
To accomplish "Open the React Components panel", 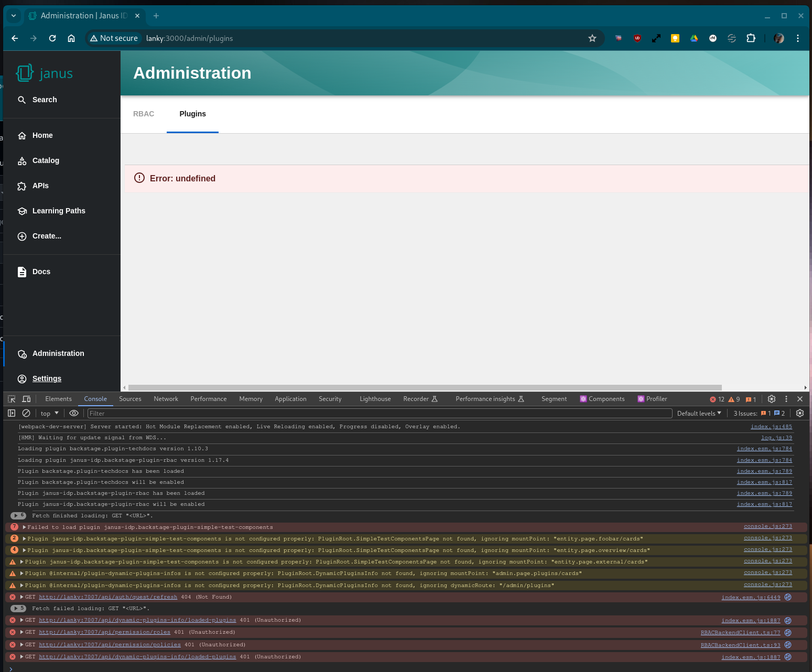I will [602, 399].
